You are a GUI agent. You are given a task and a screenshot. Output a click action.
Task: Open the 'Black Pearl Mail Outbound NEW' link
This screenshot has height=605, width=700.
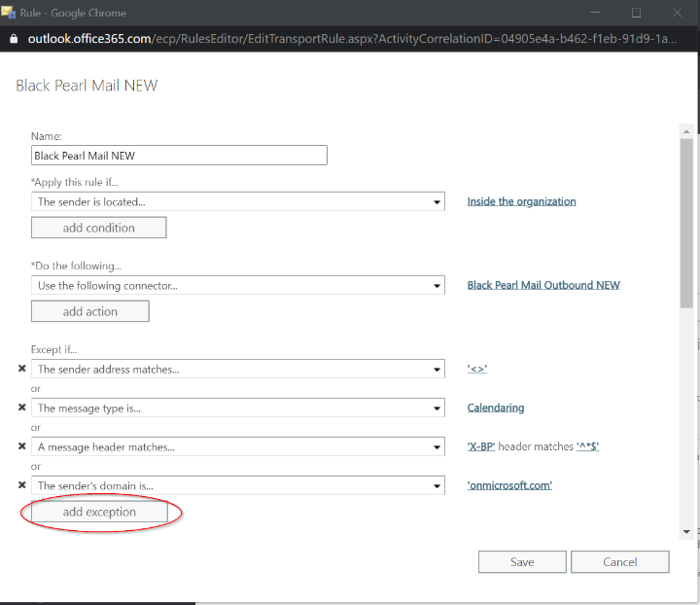[x=542, y=285]
